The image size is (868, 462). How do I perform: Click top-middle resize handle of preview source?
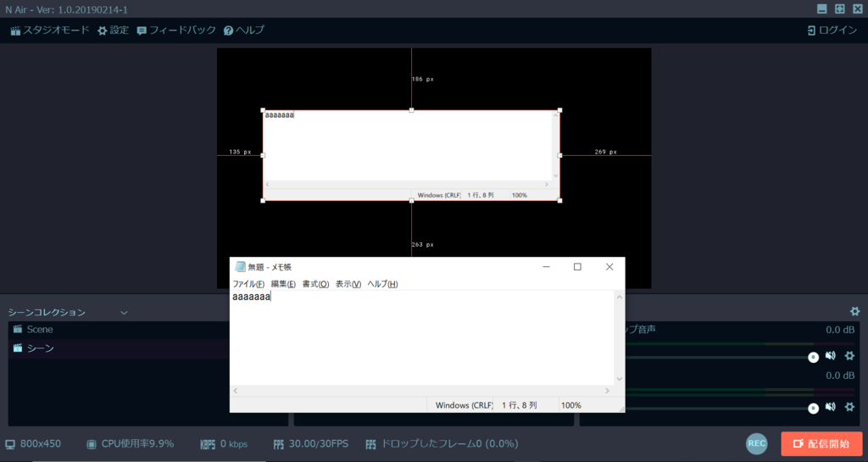pos(411,110)
